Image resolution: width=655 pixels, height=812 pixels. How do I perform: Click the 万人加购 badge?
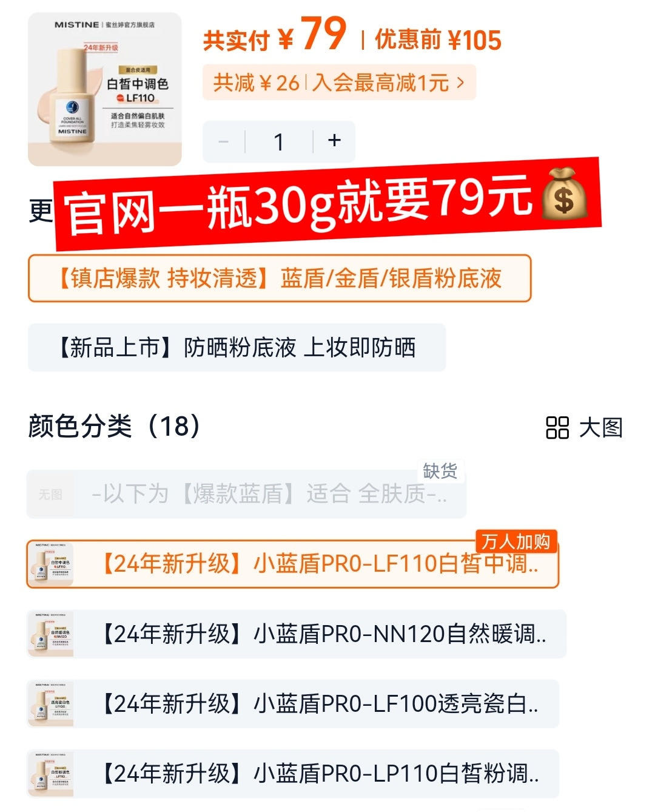pos(516,541)
